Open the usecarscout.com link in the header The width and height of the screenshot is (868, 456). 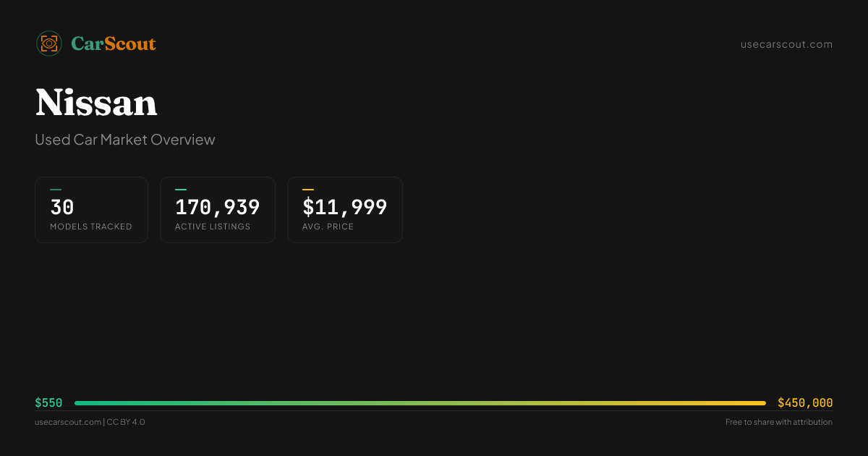tap(786, 44)
